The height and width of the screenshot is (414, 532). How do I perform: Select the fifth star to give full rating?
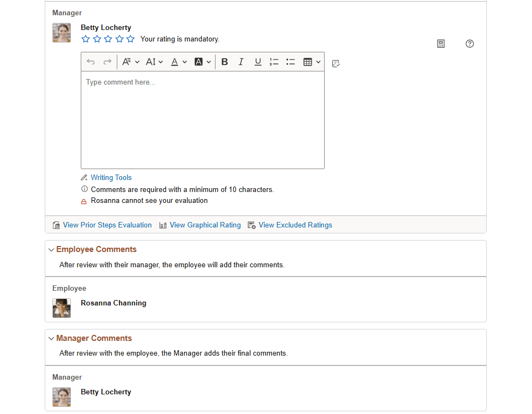[x=130, y=39]
